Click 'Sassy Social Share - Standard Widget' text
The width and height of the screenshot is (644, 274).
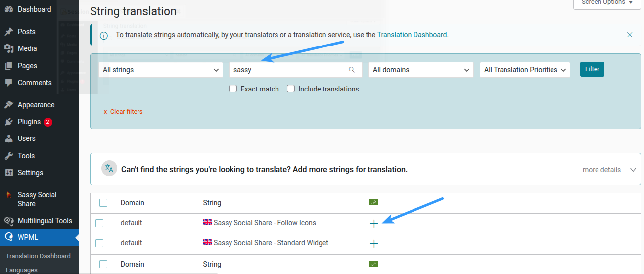pos(271,243)
